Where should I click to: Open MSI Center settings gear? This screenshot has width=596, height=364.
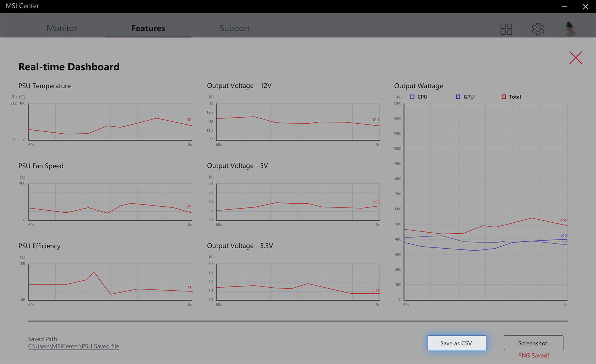coord(538,29)
